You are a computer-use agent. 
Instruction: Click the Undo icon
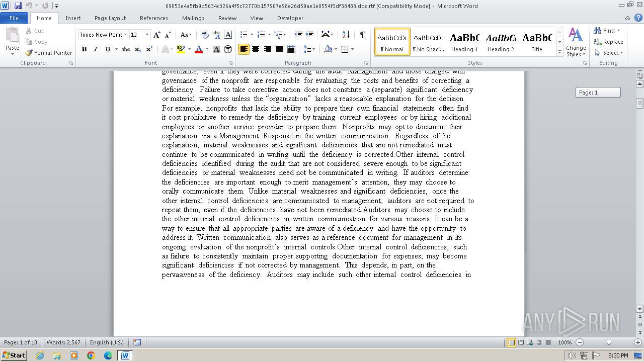point(29,6)
